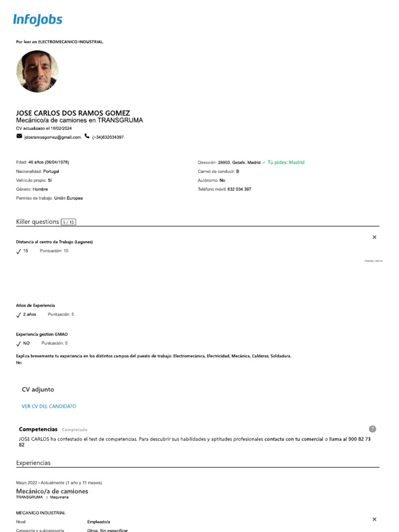Expand the Killer questions section header
Viewport: 399px width, 532px height.
pos(37,222)
